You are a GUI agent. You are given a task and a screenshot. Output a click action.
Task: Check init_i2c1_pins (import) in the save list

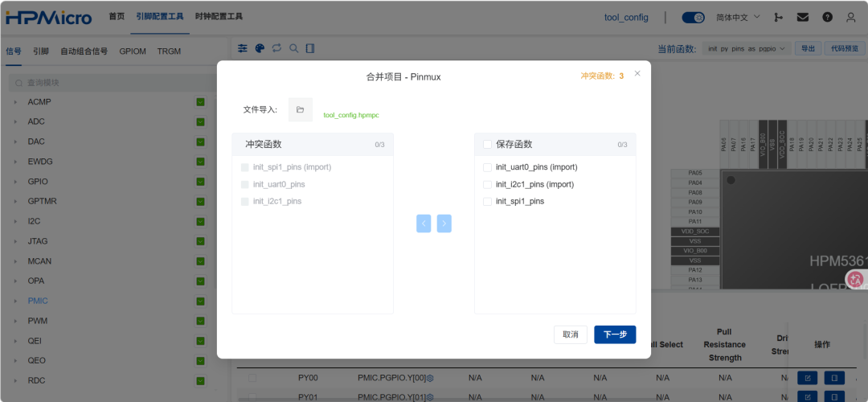(488, 184)
